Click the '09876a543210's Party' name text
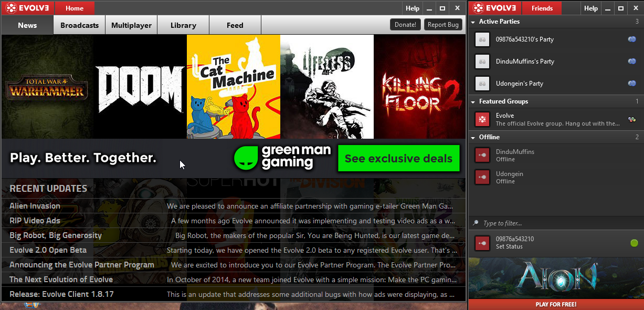 tap(525, 39)
